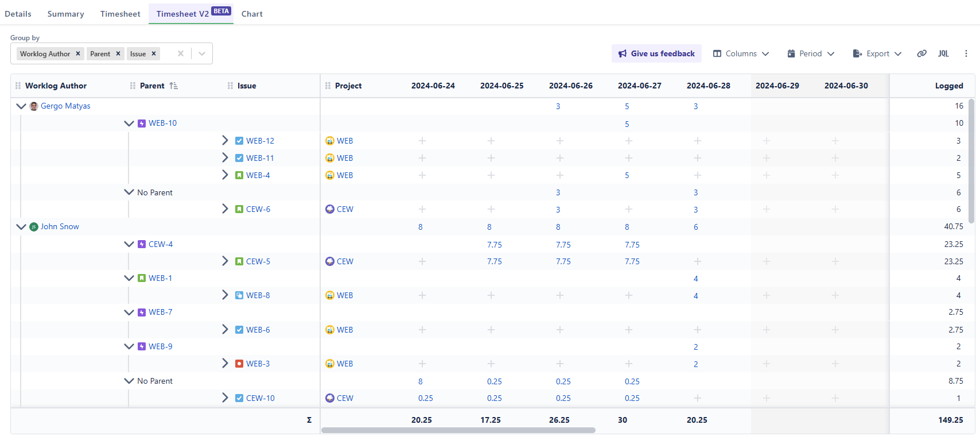Image resolution: width=980 pixels, height=440 pixels.
Task: Click Project column drag handle
Action: pos(328,86)
